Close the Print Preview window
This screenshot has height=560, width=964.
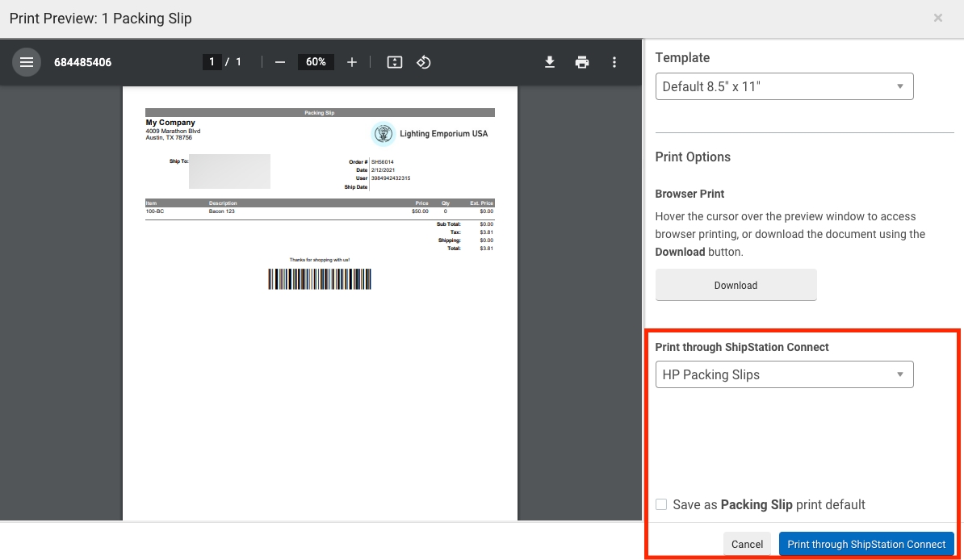click(937, 18)
